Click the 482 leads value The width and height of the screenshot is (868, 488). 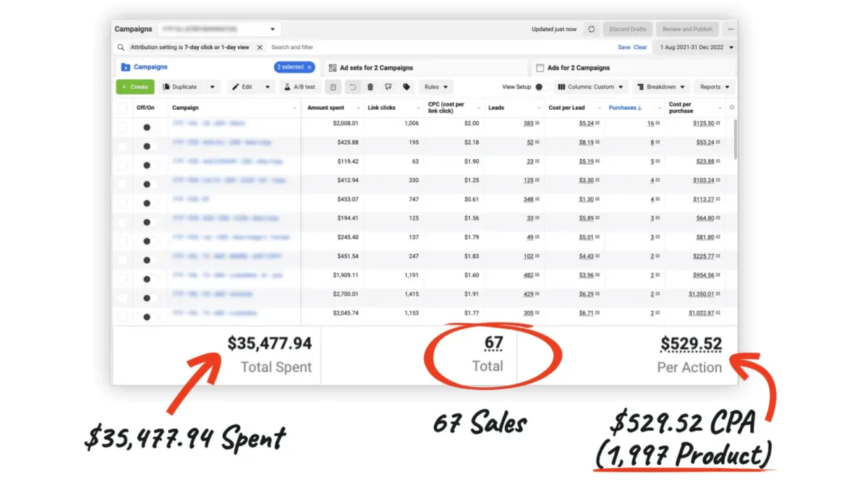pyautogui.click(x=529, y=275)
